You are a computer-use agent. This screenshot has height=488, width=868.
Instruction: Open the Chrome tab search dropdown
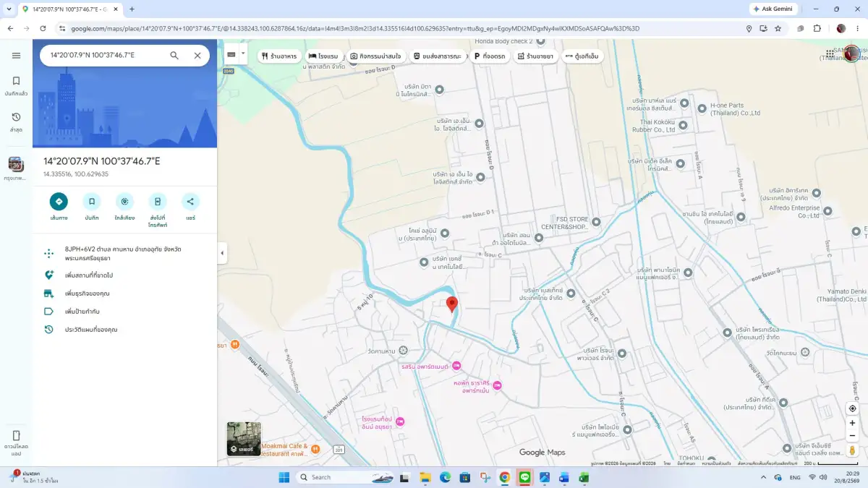pyautogui.click(x=9, y=9)
